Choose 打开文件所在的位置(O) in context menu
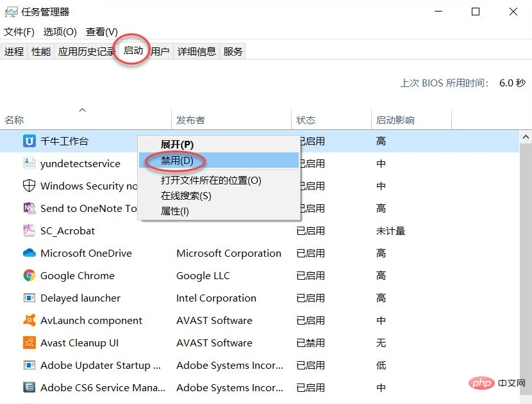Screen dimensions: 532x404 219,180
